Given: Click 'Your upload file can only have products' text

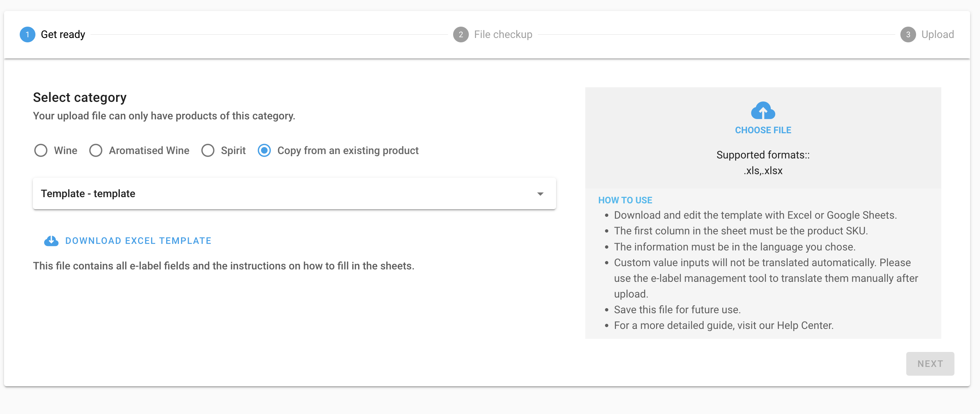Looking at the screenshot, I should pos(164,116).
